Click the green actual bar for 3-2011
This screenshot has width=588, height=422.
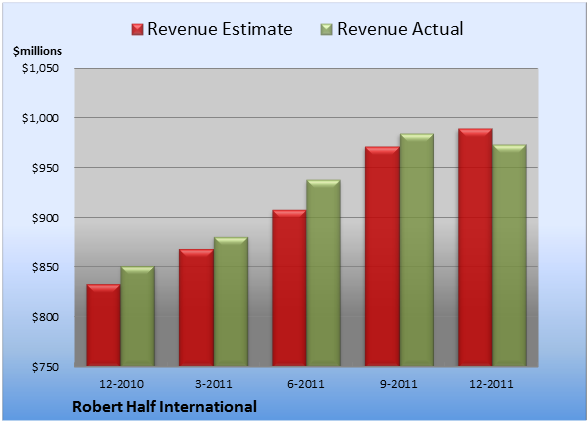231,302
